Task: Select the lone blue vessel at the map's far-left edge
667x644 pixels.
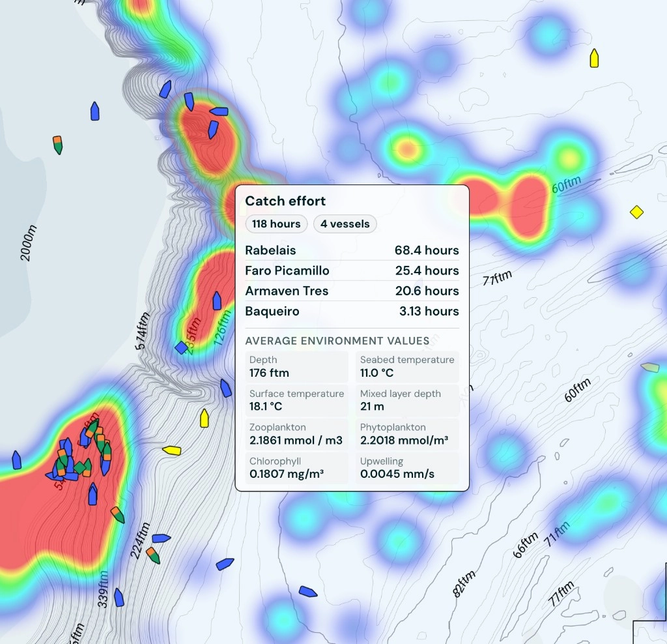Action: 16,460
